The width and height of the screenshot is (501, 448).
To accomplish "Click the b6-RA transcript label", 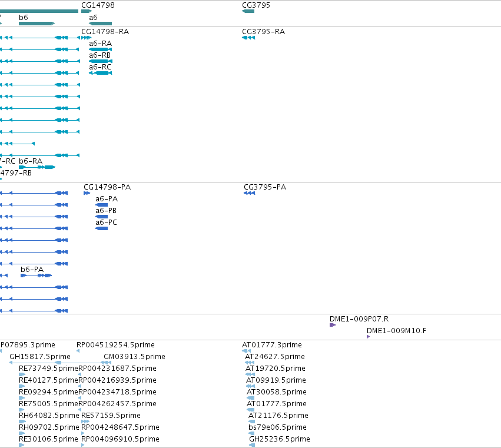I will 31,161.
